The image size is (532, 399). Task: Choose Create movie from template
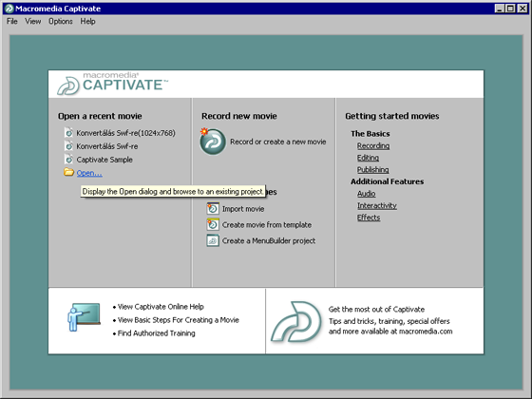[x=267, y=224]
